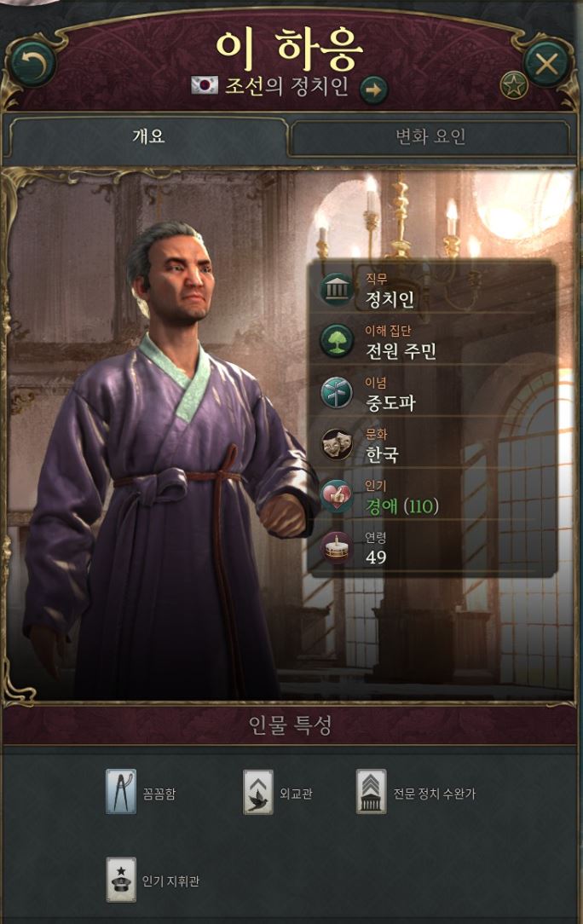
Task: Click the 연령 birthday cake icon
Action: (337, 548)
